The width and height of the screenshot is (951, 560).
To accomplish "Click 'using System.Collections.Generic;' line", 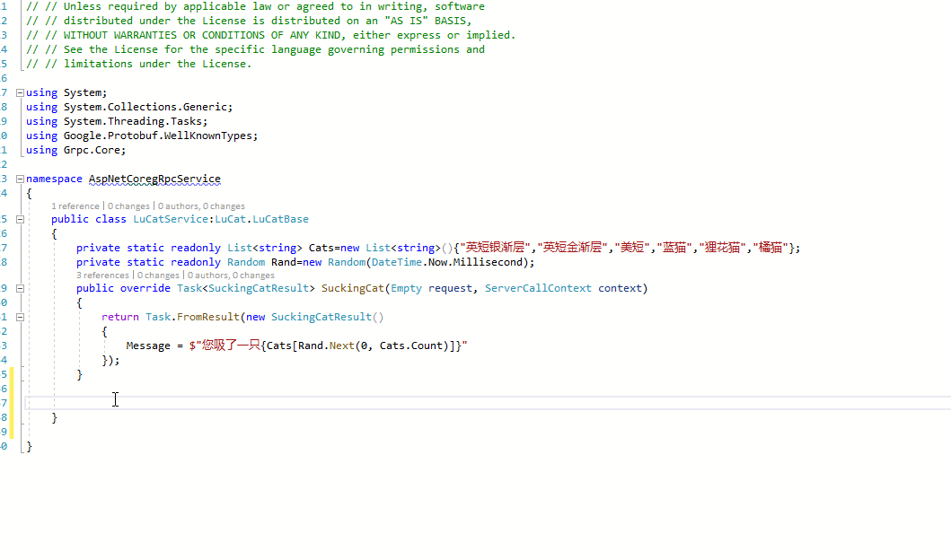I will pyautogui.click(x=129, y=107).
